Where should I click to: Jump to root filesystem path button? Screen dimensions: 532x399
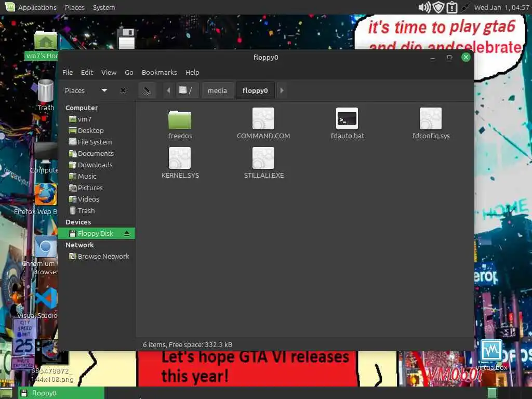coord(186,90)
